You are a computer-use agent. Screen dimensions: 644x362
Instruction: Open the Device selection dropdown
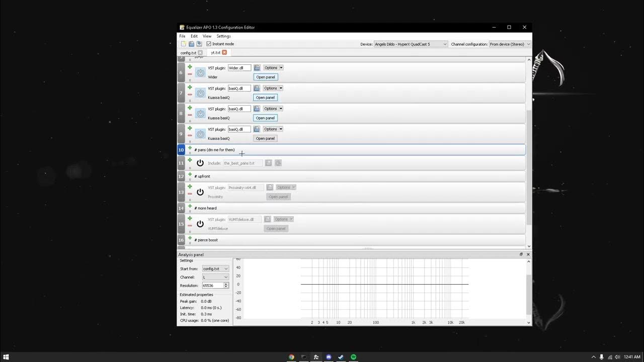click(x=411, y=44)
